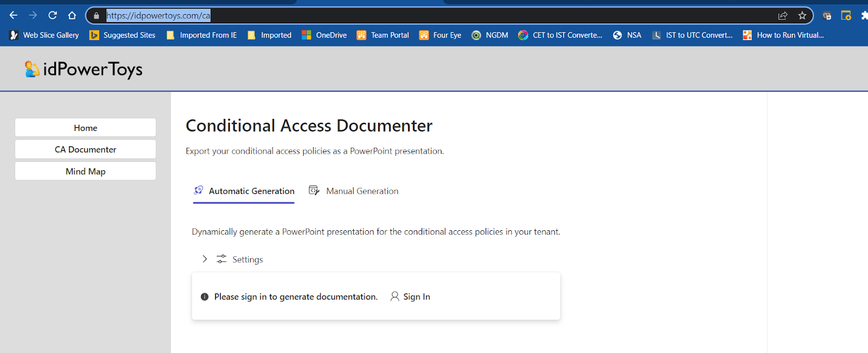Open the CET to IST Converter bookmark
868x353 pixels.
[x=560, y=35]
